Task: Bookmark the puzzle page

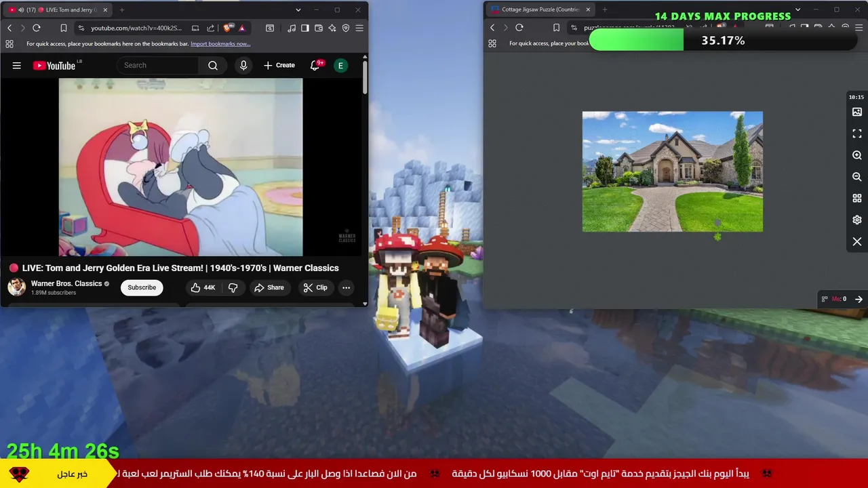Action: pos(556,28)
